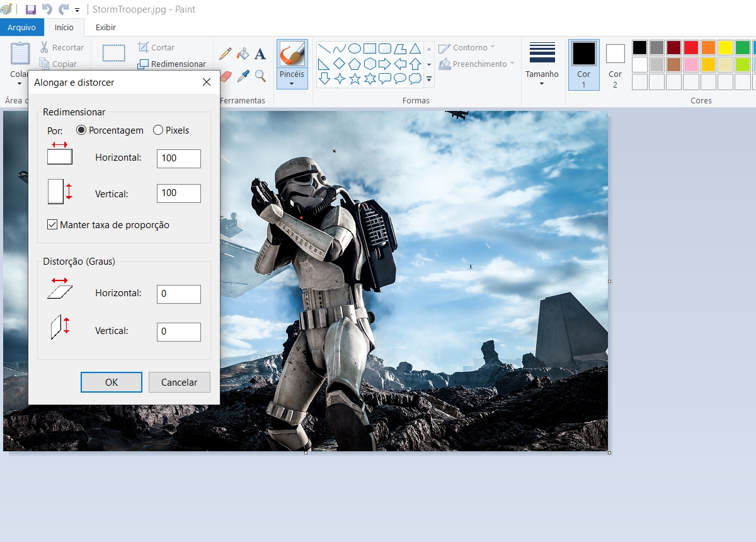Open the Pincéis dropdown arrow
The width and height of the screenshot is (756, 542).
coord(292,83)
